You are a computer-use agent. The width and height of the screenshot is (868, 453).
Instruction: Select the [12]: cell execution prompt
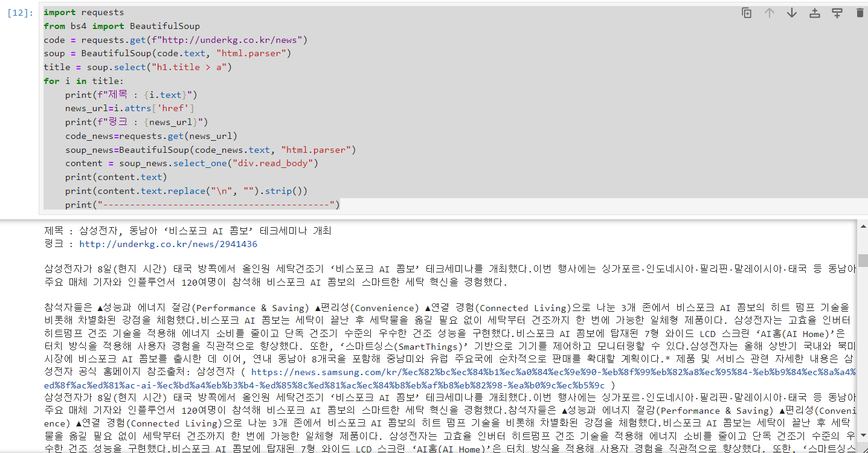[21, 13]
